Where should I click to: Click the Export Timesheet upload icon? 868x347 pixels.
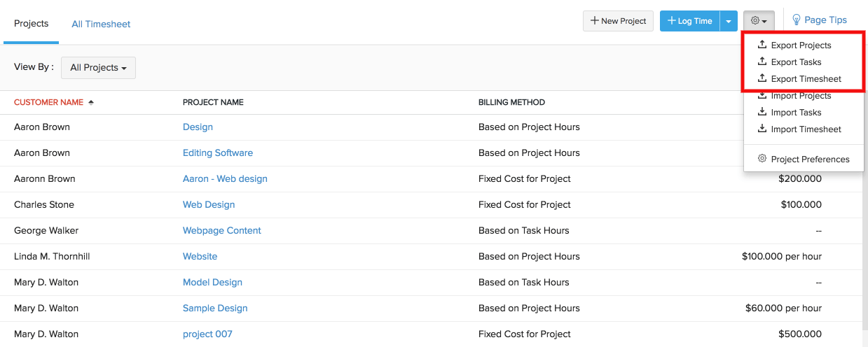(762, 78)
